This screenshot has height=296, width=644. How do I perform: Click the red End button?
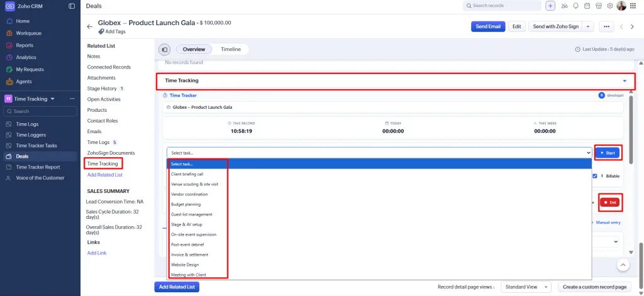(610, 202)
